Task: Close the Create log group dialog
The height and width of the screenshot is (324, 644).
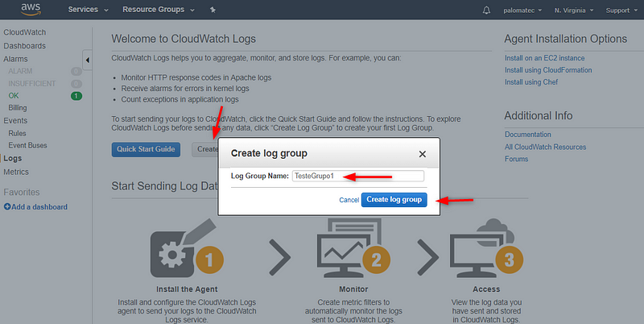Action: click(422, 154)
